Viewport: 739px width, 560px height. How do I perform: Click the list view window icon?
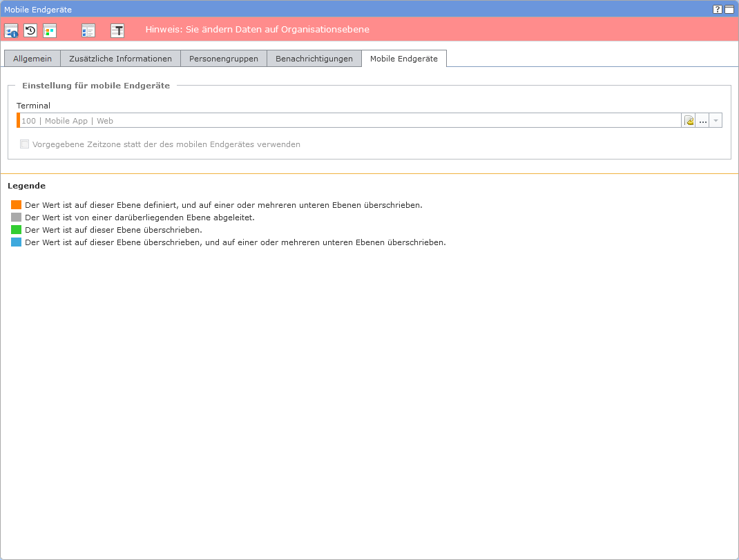(88, 30)
